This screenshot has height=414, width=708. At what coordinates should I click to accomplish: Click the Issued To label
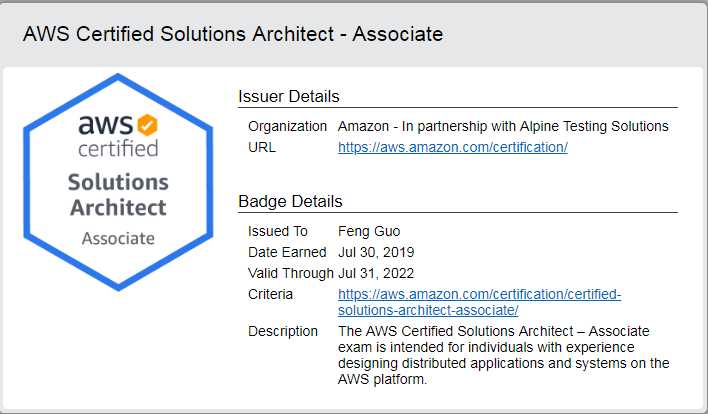[x=278, y=231]
